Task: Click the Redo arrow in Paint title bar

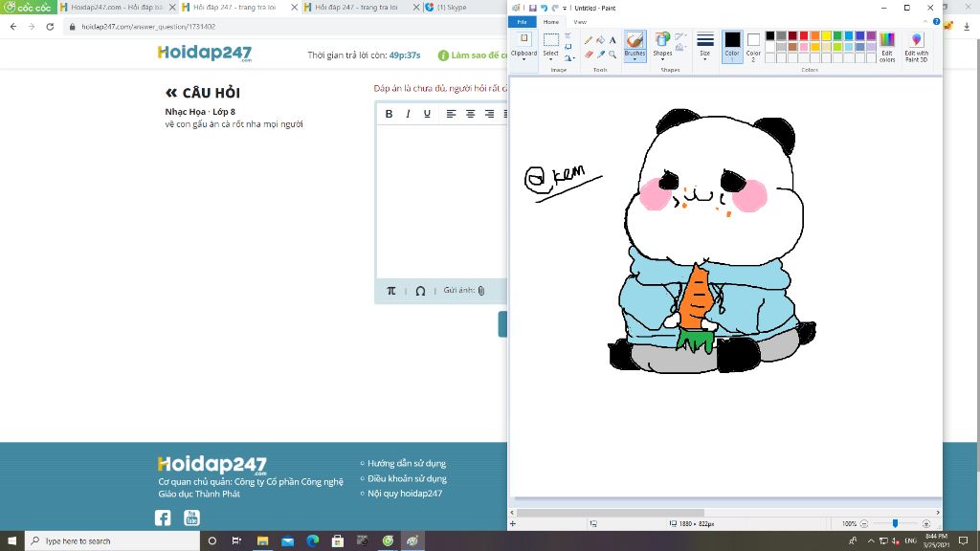Action: pyautogui.click(x=554, y=8)
